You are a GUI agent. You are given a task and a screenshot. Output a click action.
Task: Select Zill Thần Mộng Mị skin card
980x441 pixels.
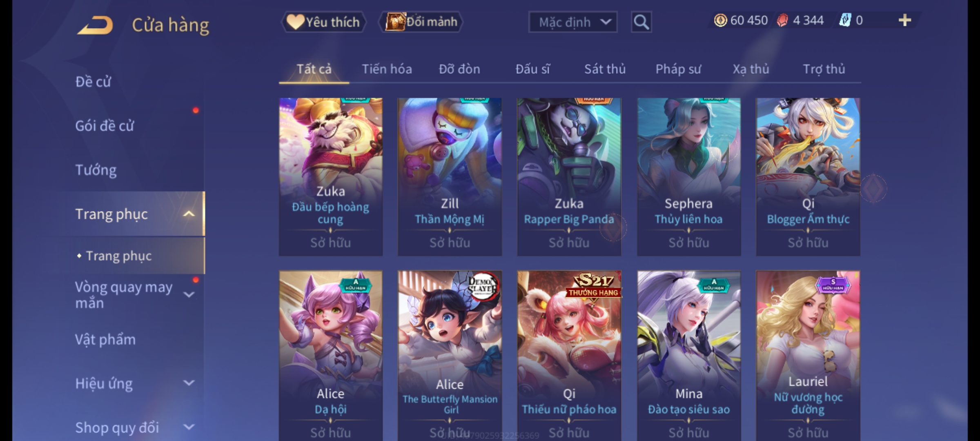(450, 177)
